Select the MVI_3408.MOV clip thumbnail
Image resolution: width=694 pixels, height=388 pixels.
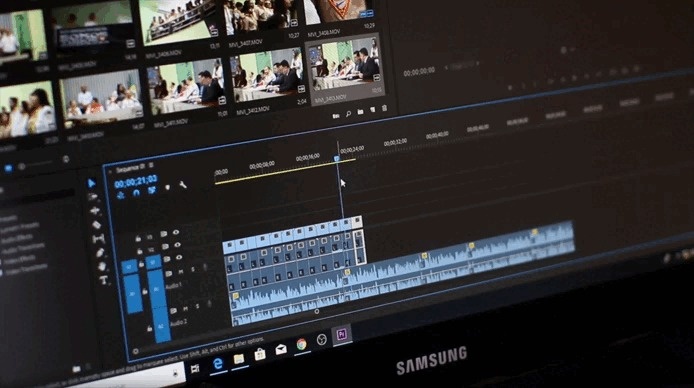[340, 11]
